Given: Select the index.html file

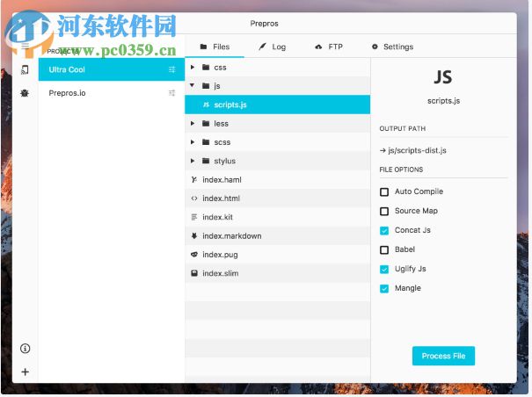Looking at the screenshot, I should tap(278, 198).
